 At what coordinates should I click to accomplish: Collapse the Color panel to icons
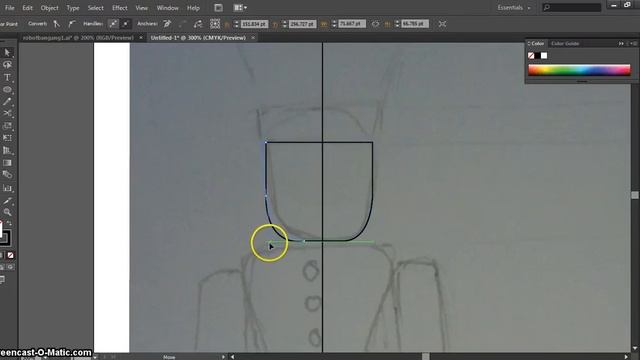(x=621, y=43)
